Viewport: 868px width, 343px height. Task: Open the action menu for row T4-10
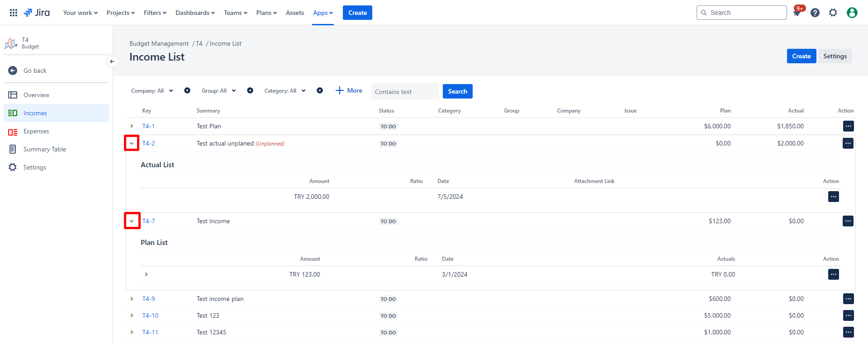[849, 315]
